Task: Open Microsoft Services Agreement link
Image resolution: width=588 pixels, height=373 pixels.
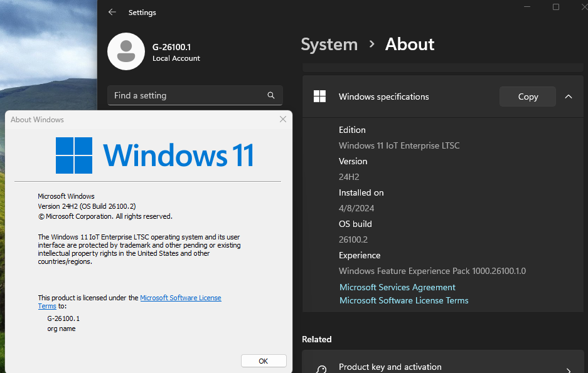Action: tap(397, 287)
